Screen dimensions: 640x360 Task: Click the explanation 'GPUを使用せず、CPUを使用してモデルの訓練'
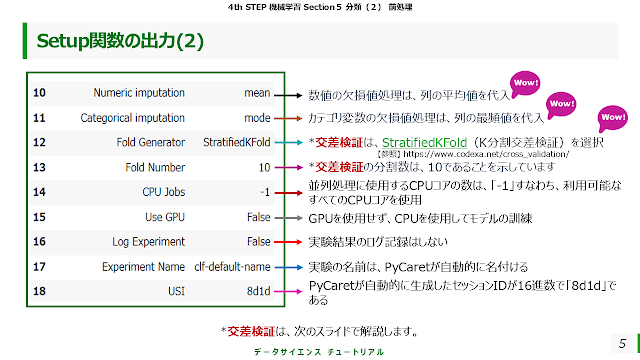pyautogui.click(x=420, y=219)
